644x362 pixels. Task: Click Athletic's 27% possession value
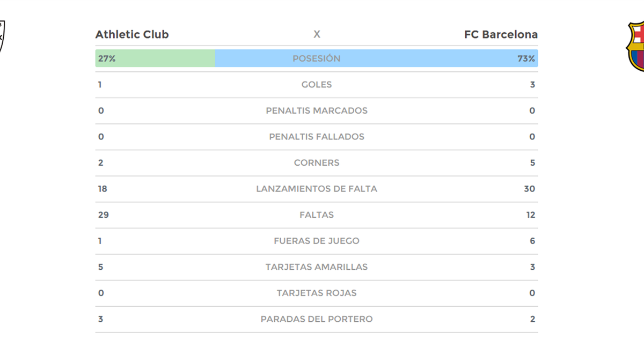[x=107, y=58]
